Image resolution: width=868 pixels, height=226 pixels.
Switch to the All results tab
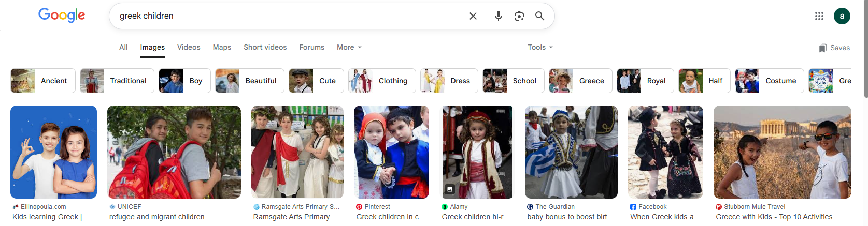[x=123, y=47]
